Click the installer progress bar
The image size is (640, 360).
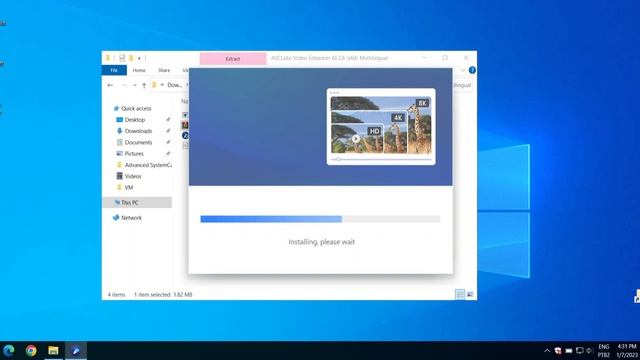click(x=320, y=219)
